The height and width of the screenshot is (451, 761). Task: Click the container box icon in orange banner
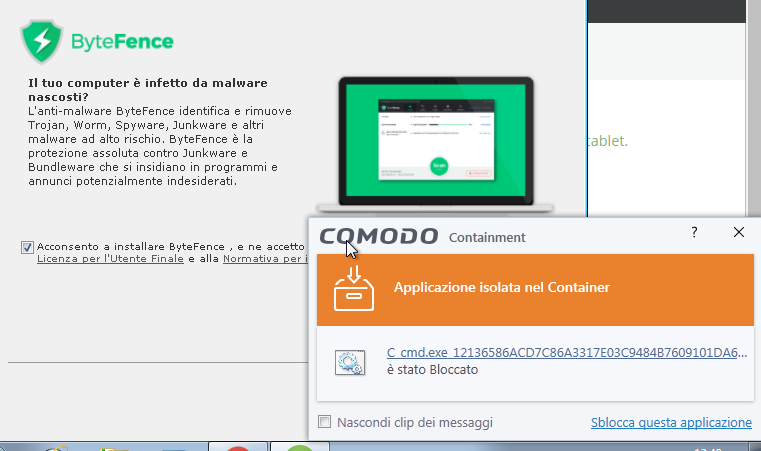[x=354, y=288]
